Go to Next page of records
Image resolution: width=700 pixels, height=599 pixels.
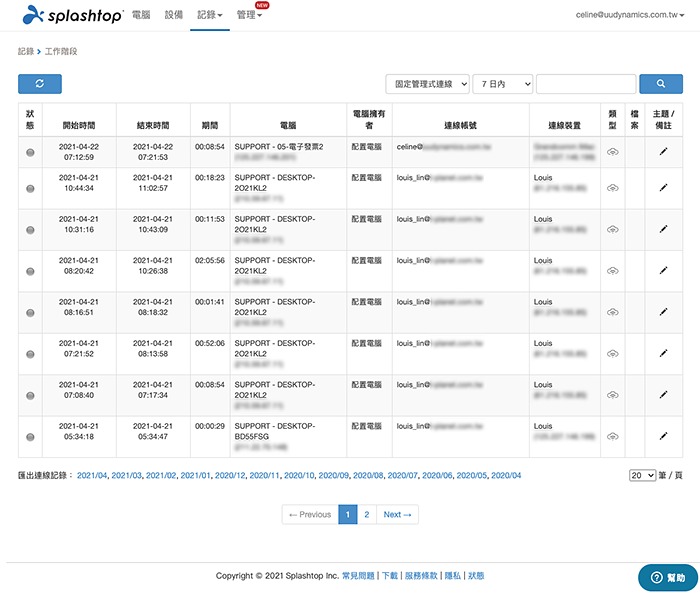[x=397, y=515]
